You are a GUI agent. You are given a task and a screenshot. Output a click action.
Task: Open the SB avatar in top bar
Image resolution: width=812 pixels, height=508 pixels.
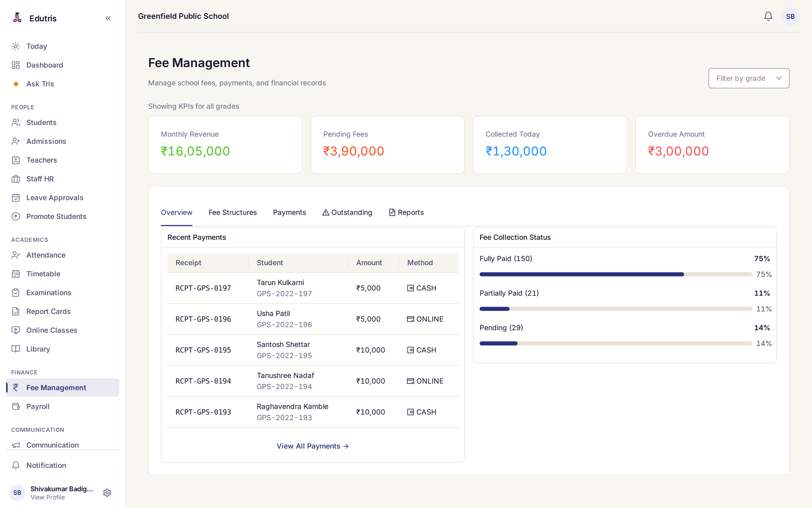(790, 16)
